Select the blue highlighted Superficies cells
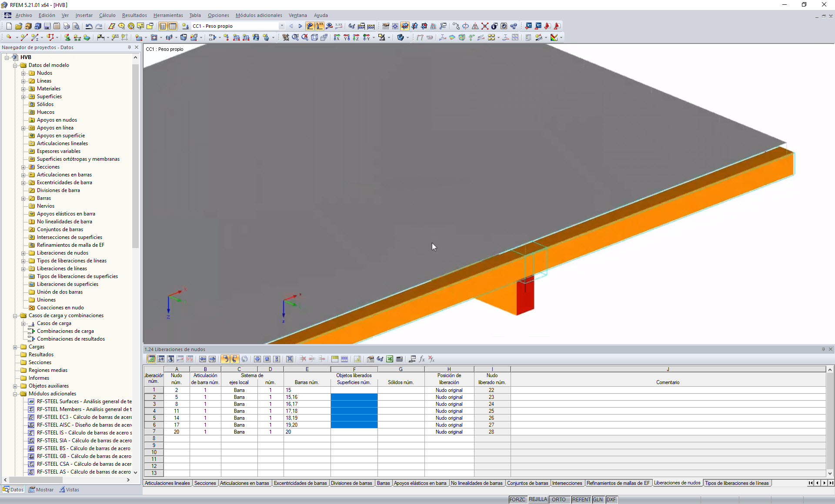835x504 pixels. 354,411
